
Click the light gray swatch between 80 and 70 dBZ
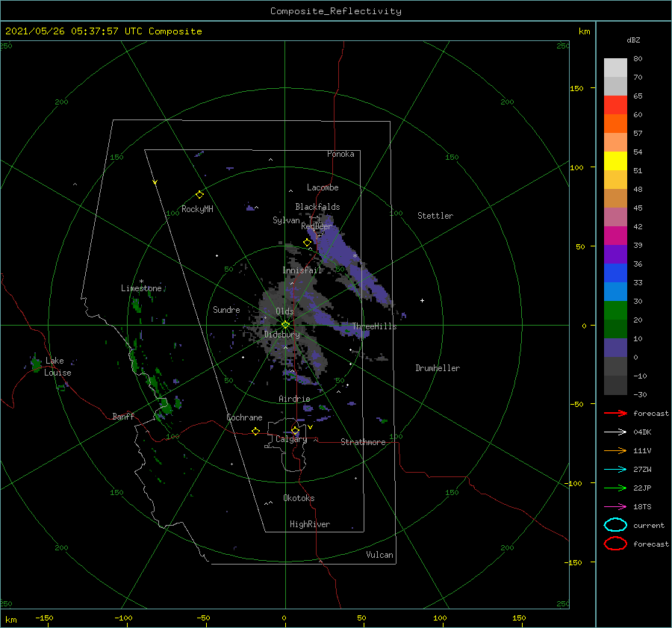pyautogui.click(x=615, y=68)
